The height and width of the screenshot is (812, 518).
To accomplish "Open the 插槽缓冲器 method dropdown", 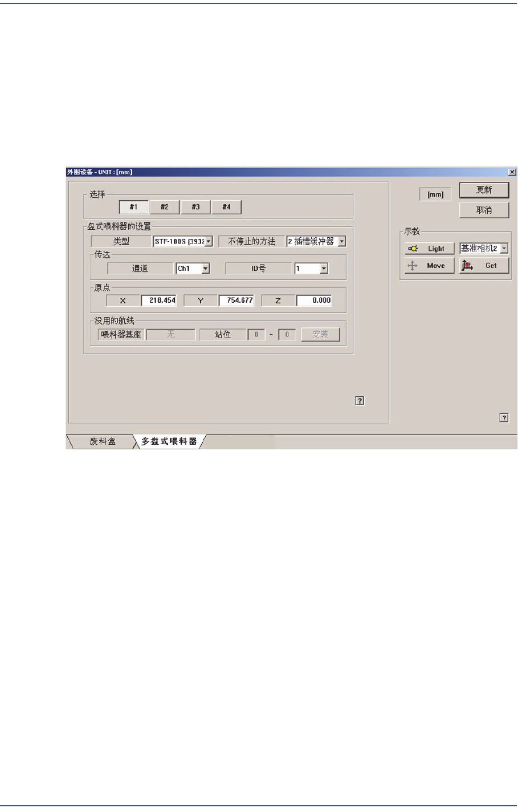I will (316, 242).
